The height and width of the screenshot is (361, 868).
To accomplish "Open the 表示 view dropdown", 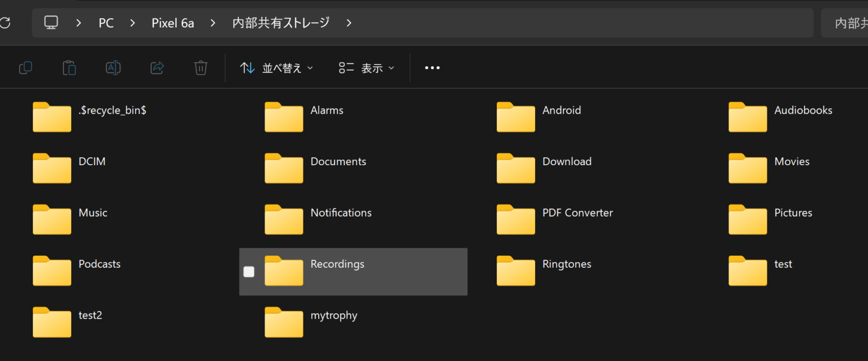I will tap(366, 68).
